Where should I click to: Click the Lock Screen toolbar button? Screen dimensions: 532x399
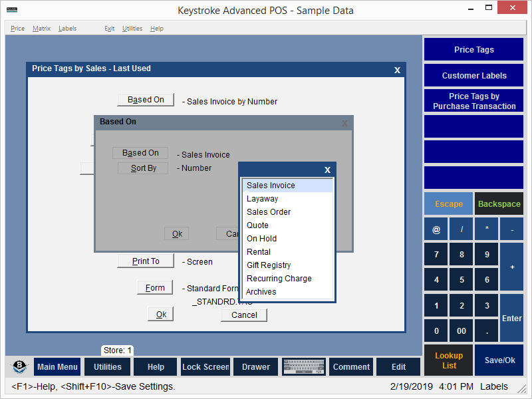click(x=205, y=367)
